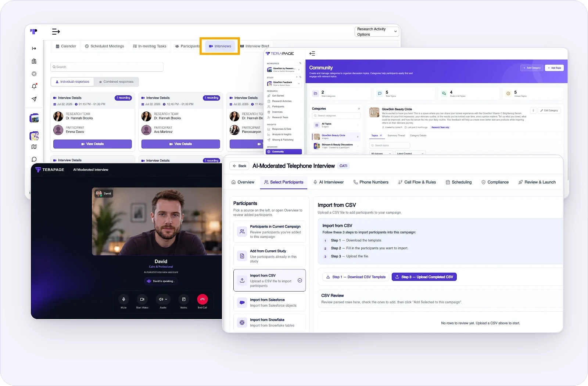Select Import from Snowflake source
Screen dimensions: 588x386
(269, 322)
